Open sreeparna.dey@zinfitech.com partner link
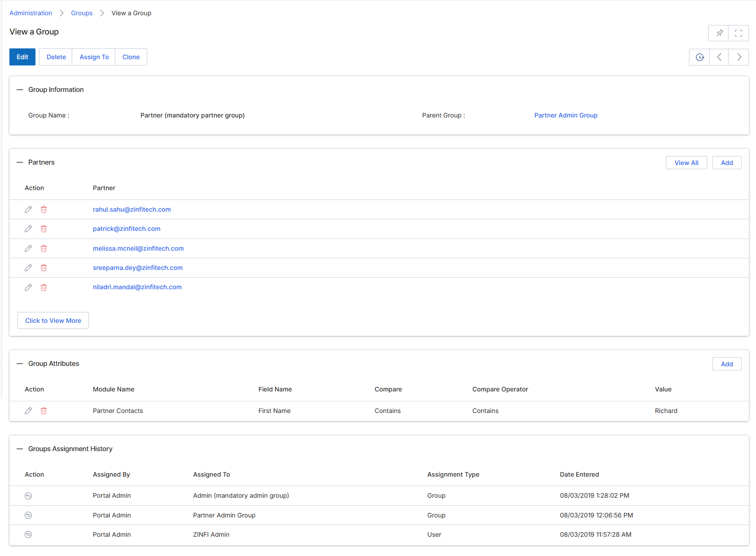 point(138,268)
